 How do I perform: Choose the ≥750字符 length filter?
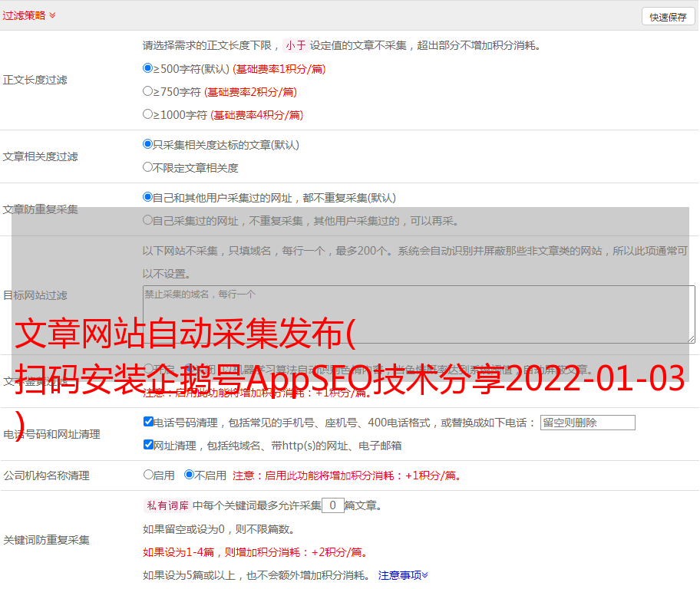[148, 91]
